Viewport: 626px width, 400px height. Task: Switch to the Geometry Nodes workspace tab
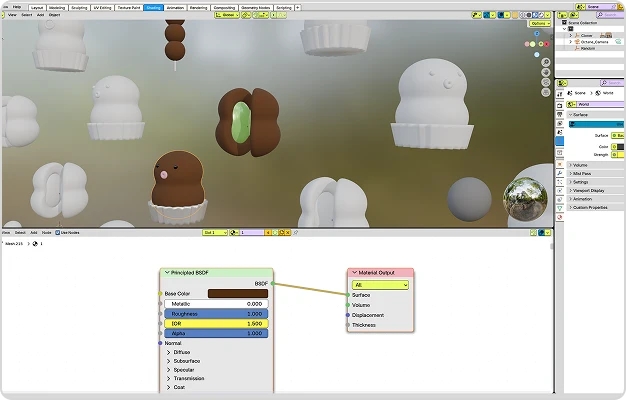[x=256, y=8]
